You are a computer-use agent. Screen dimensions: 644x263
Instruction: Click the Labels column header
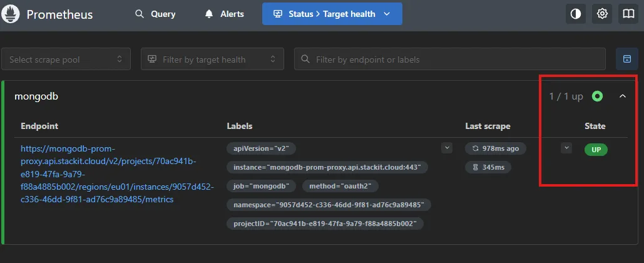pyautogui.click(x=240, y=126)
